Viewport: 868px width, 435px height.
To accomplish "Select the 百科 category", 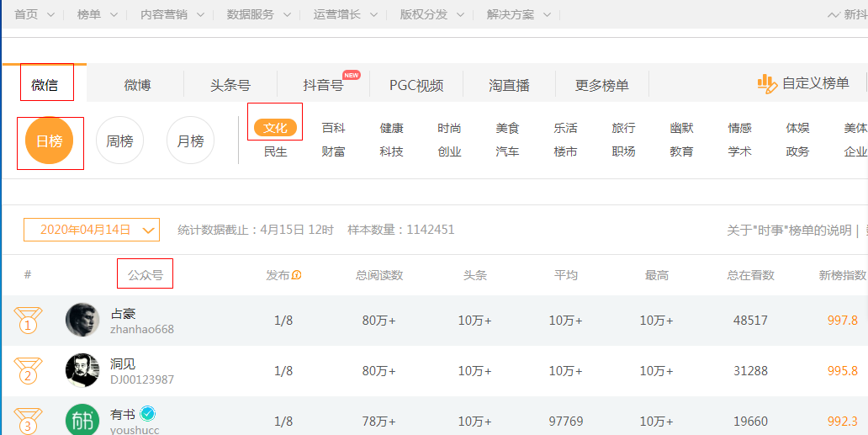I will pos(333,128).
